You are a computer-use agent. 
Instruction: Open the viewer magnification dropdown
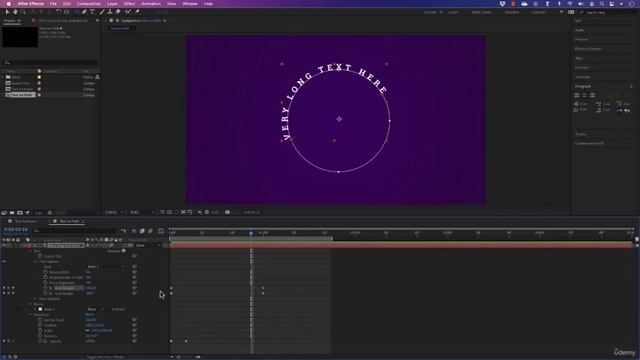(114, 212)
